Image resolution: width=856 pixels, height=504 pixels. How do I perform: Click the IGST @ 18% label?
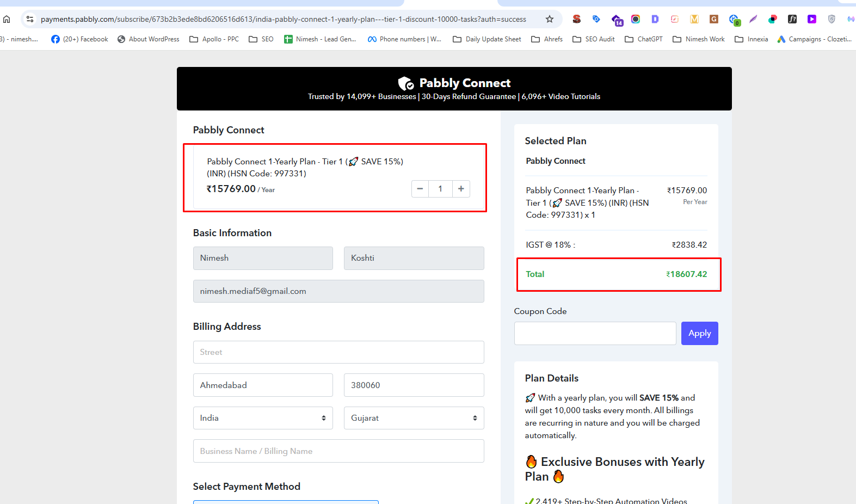(x=550, y=245)
